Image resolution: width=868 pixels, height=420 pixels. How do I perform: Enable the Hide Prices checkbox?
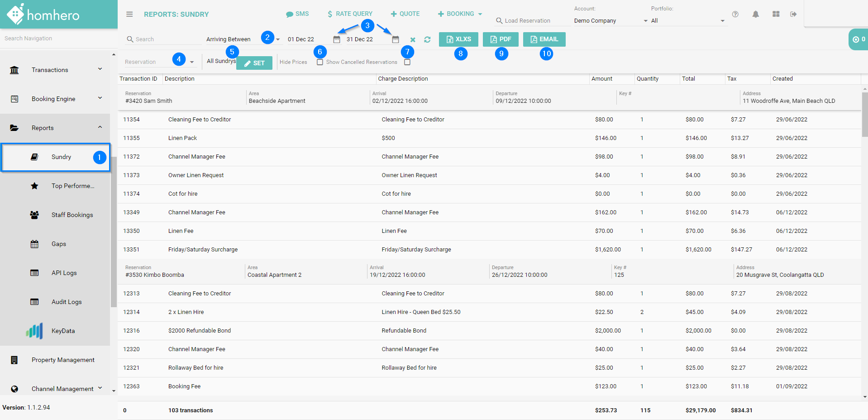point(320,62)
